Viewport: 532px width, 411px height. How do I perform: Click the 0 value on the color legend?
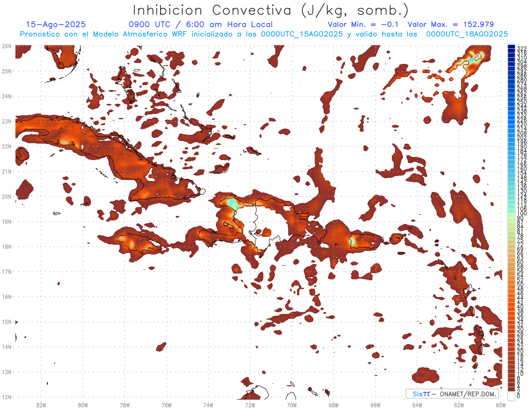coord(519,396)
